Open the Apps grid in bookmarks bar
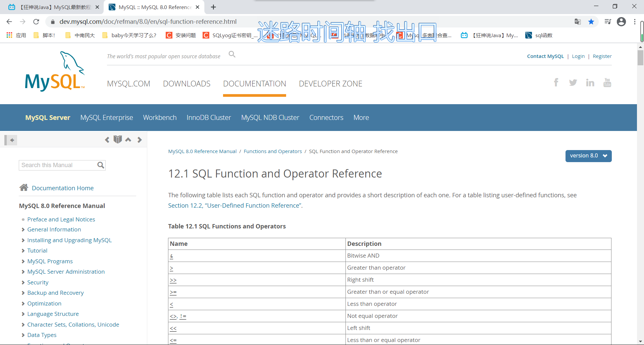 9,35
